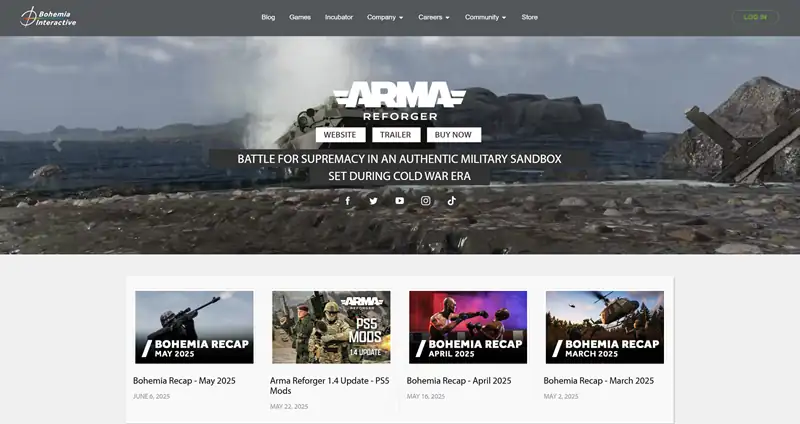Viewport: 800px width, 424px height.
Task: Expand the Careers dropdown menu
Action: click(x=434, y=17)
